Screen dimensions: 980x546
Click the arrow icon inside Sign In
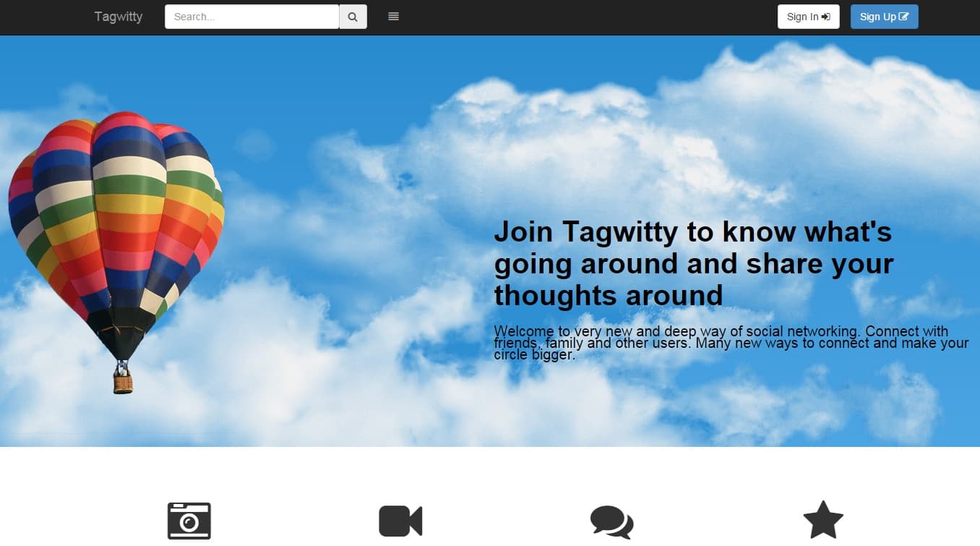coord(826,17)
